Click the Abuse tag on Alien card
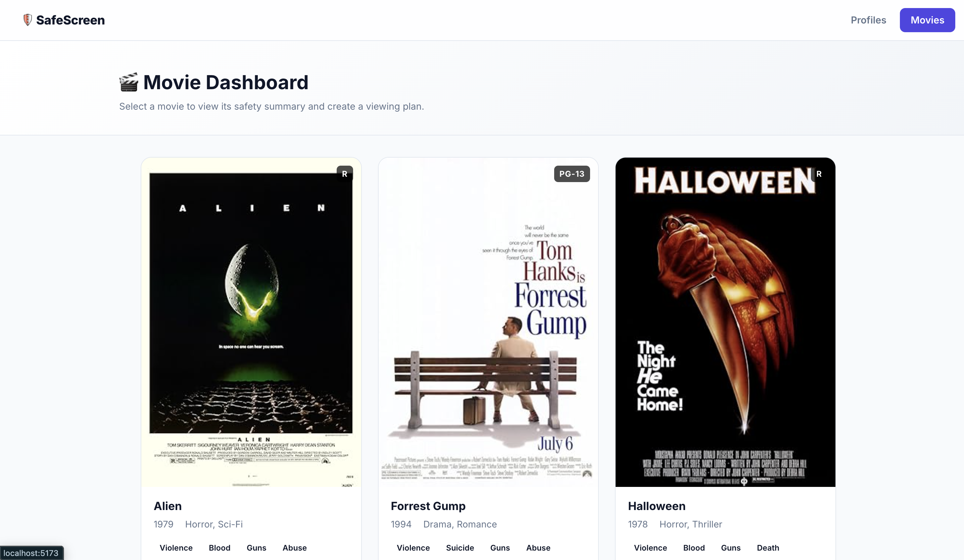Image resolution: width=964 pixels, height=560 pixels. pyautogui.click(x=295, y=548)
